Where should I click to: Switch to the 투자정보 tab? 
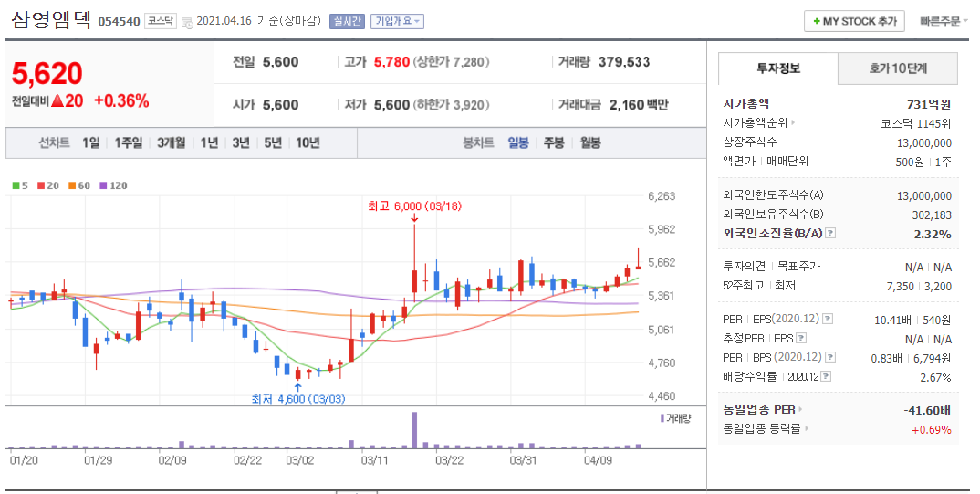[778, 68]
